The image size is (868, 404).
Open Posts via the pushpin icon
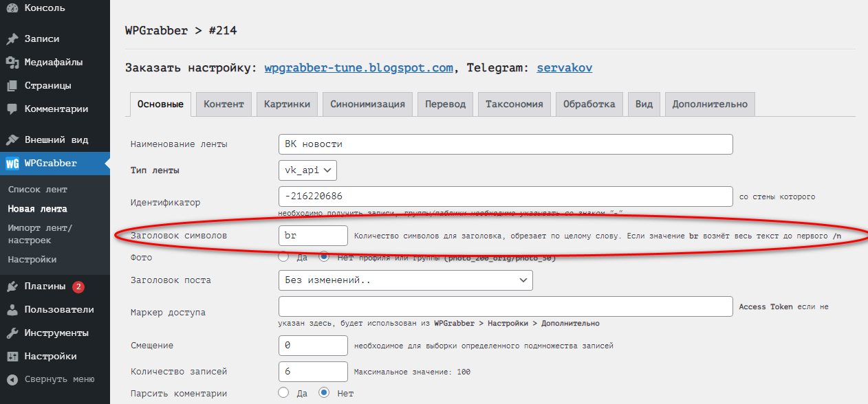pos(12,39)
